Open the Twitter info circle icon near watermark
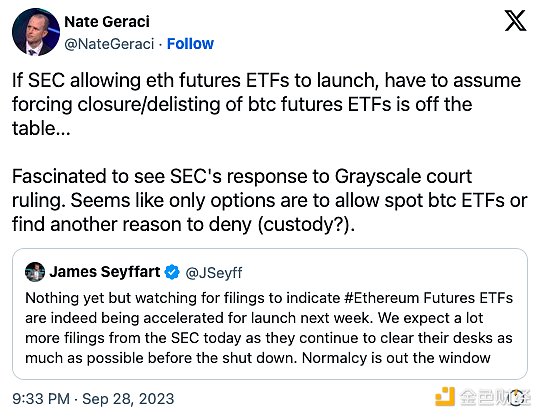The image size is (542, 417). tap(516, 397)
